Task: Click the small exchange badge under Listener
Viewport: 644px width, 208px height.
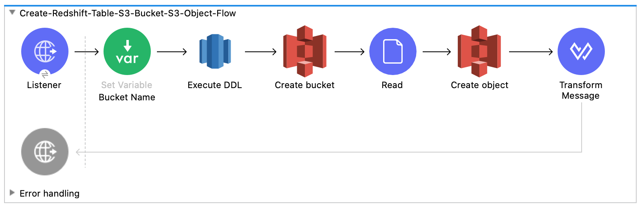Action: pyautogui.click(x=45, y=75)
